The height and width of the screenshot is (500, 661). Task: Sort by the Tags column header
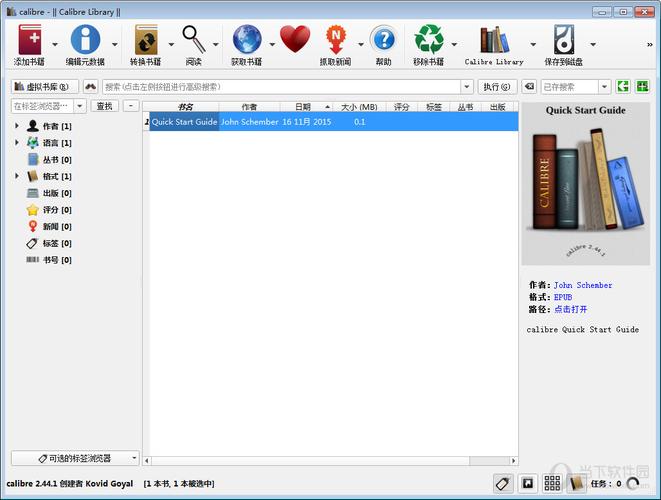(434, 107)
